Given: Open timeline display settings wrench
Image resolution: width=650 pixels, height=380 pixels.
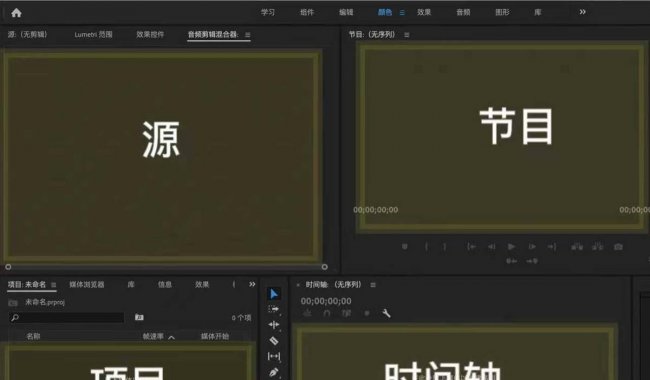Looking at the screenshot, I should [x=386, y=313].
